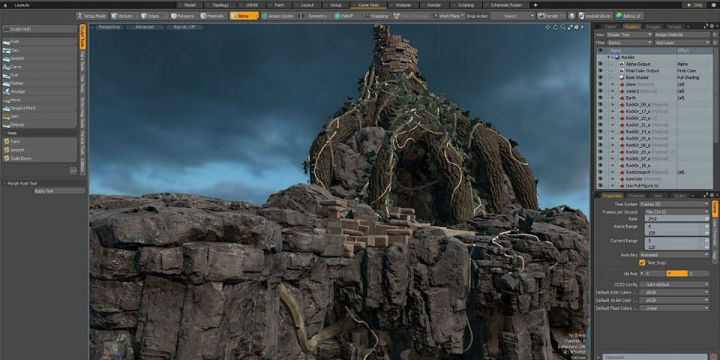Open the Baking UI
The image size is (720, 360).
click(x=630, y=16)
